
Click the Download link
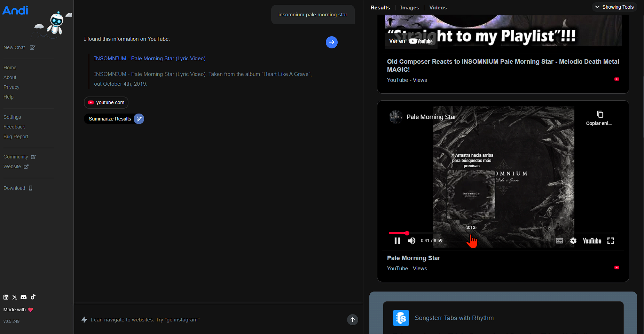14,188
